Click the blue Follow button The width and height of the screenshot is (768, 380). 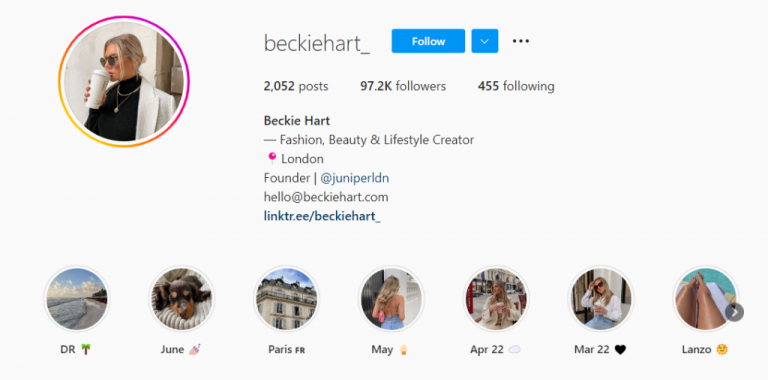point(428,41)
